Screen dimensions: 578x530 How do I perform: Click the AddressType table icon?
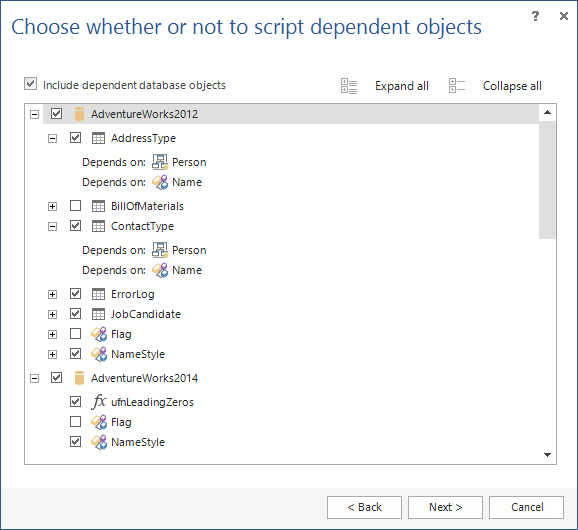point(98,138)
